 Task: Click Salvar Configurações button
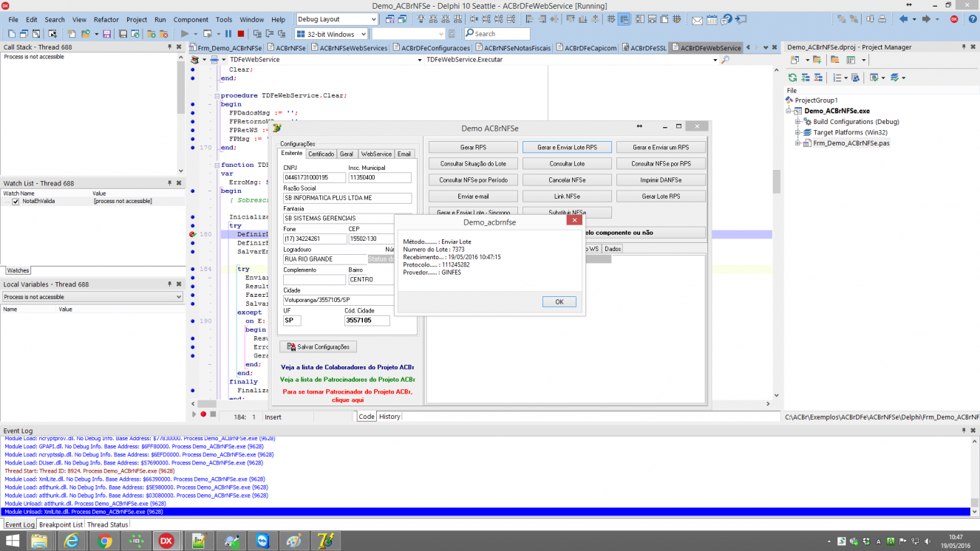click(319, 346)
